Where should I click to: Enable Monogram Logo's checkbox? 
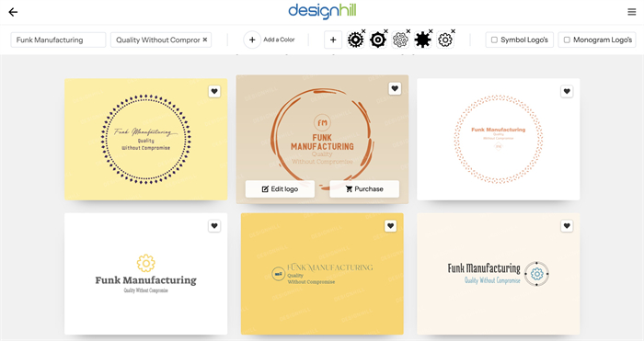(567, 40)
